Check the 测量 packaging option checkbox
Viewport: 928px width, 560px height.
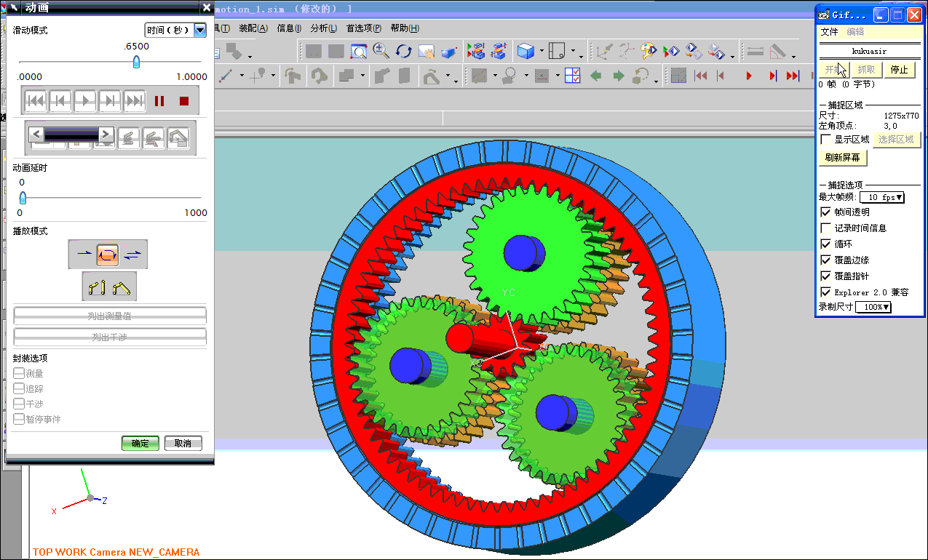(x=19, y=373)
